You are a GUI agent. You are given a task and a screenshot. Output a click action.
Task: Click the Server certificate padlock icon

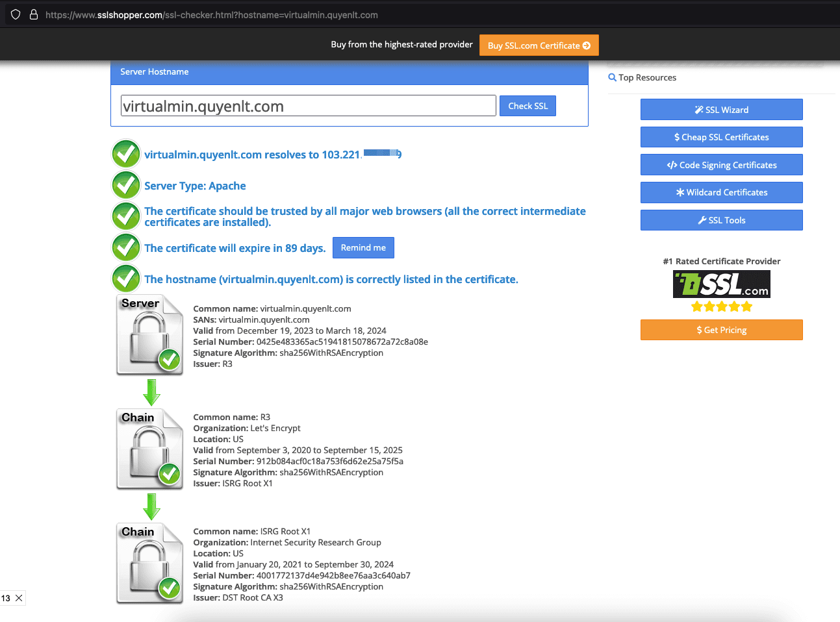[x=149, y=335]
